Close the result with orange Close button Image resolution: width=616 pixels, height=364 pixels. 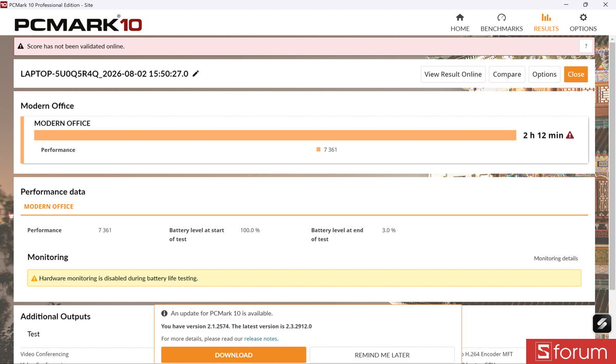pyautogui.click(x=576, y=74)
